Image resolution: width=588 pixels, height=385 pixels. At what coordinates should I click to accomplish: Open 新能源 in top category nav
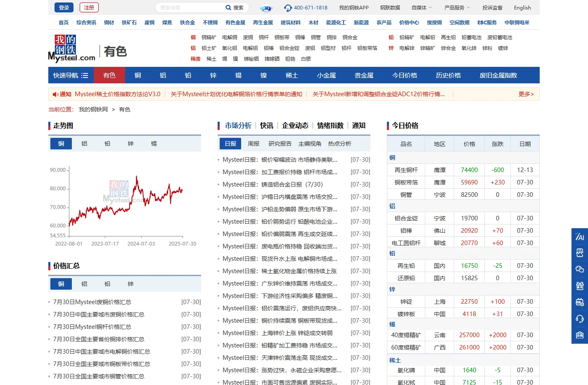coord(361,22)
